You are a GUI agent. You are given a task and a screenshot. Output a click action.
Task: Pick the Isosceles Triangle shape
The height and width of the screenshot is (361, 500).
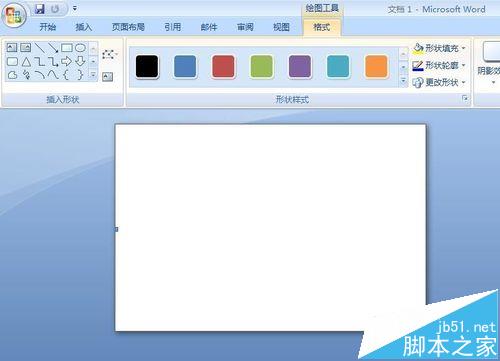26,62
